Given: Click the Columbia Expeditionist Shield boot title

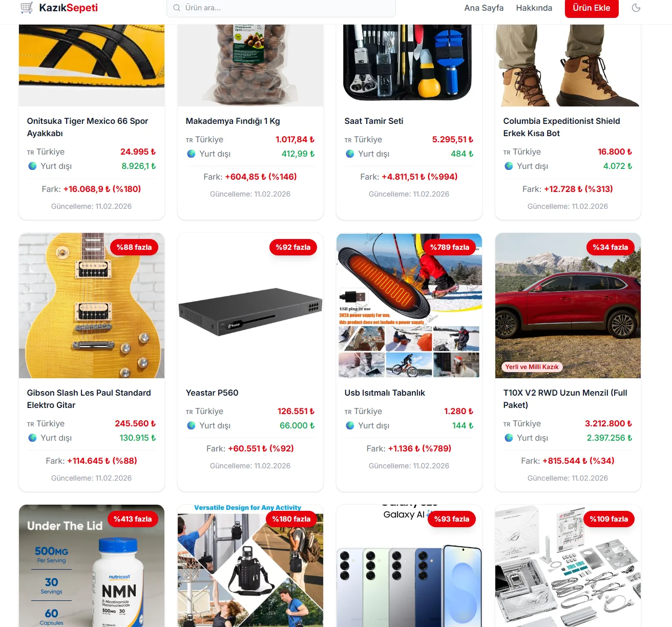Looking at the screenshot, I should pos(561,127).
